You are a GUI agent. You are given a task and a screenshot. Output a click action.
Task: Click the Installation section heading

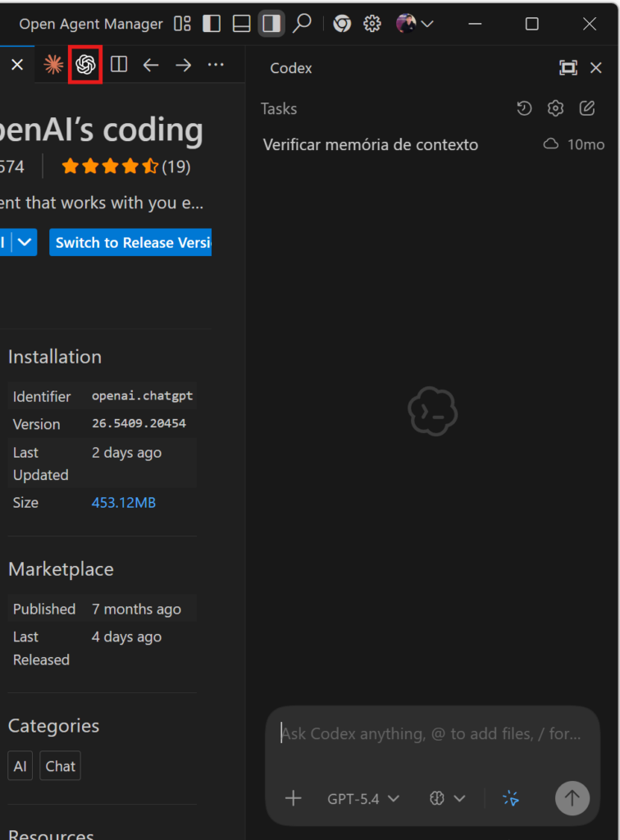coord(55,357)
